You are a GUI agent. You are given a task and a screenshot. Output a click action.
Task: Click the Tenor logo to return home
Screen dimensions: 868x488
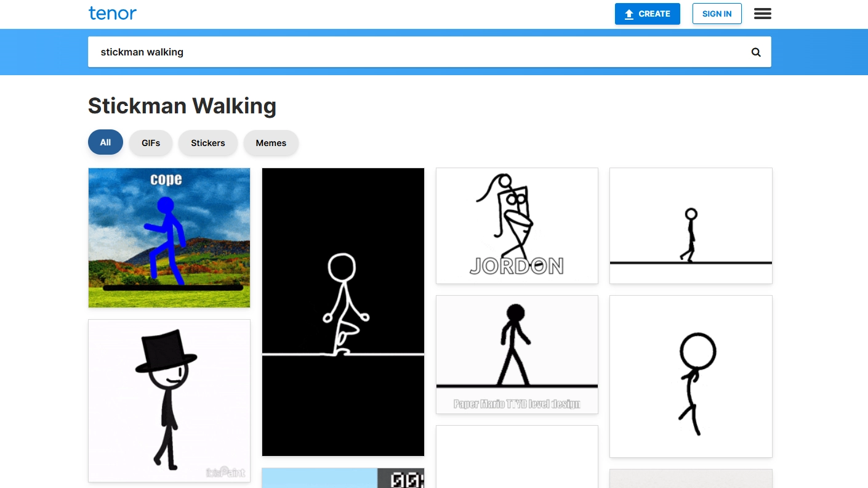(113, 13)
